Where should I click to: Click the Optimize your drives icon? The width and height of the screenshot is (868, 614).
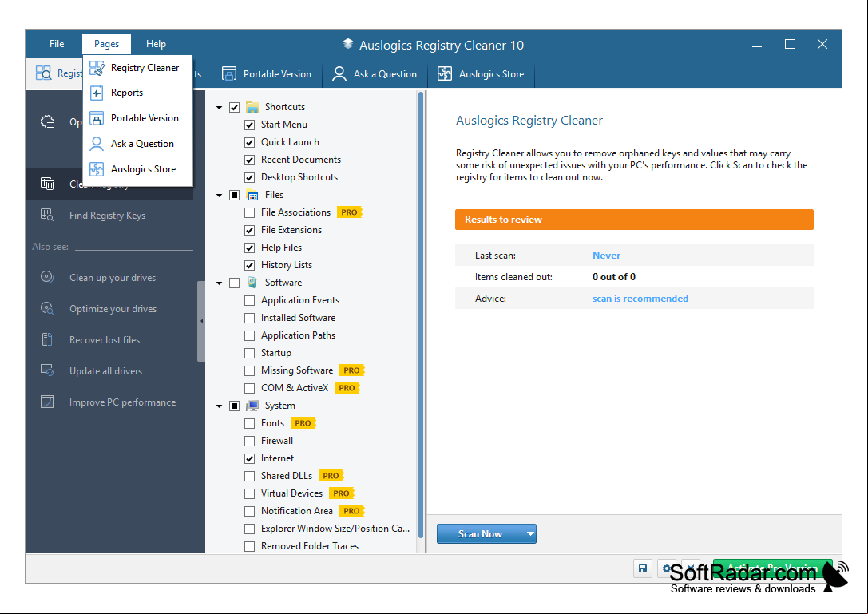pyautogui.click(x=47, y=308)
